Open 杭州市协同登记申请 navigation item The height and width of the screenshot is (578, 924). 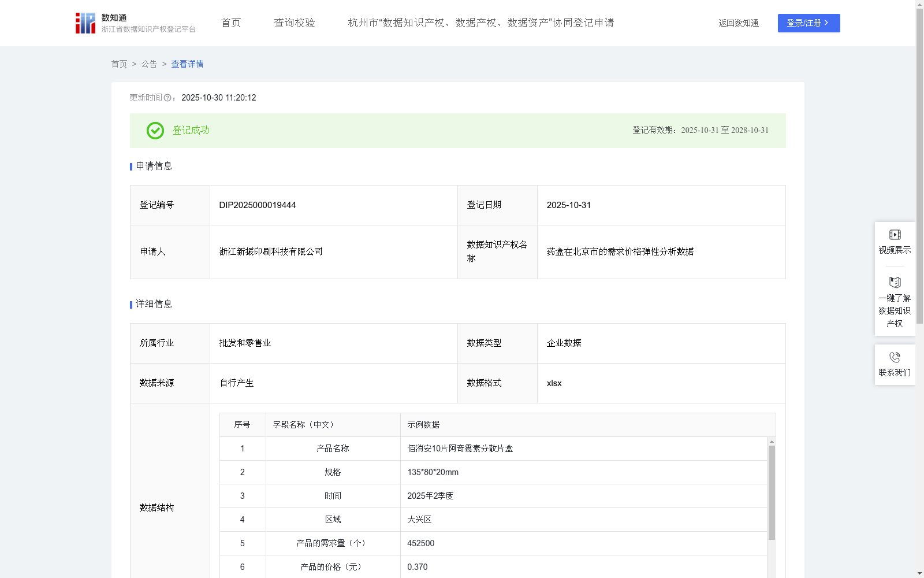click(481, 23)
